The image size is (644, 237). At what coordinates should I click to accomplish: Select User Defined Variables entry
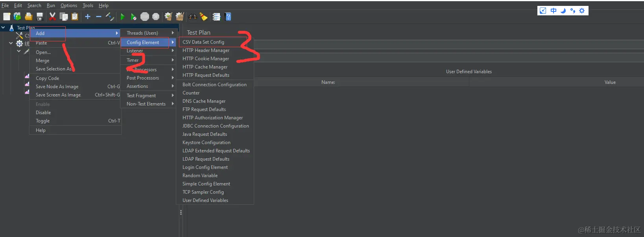[215, 200]
